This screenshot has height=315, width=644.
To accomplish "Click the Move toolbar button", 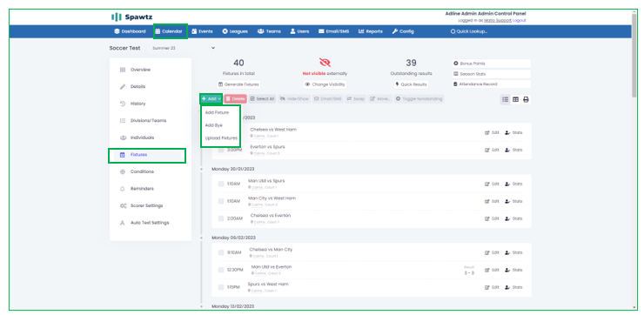I will click(x=380, y=99).
